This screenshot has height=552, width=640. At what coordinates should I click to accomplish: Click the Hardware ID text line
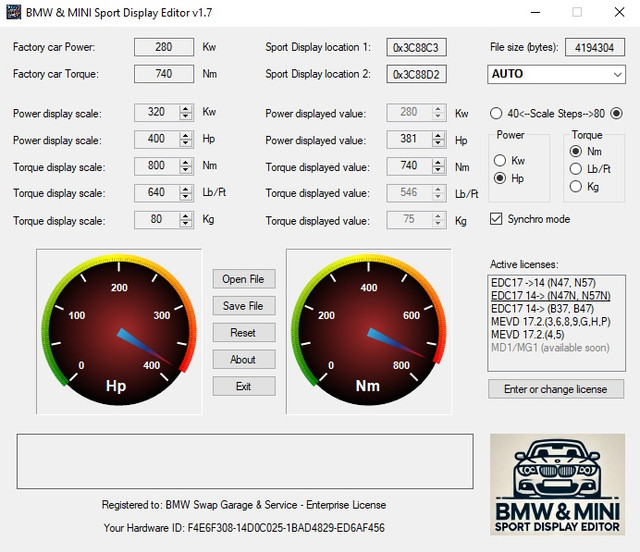point(244,528)
